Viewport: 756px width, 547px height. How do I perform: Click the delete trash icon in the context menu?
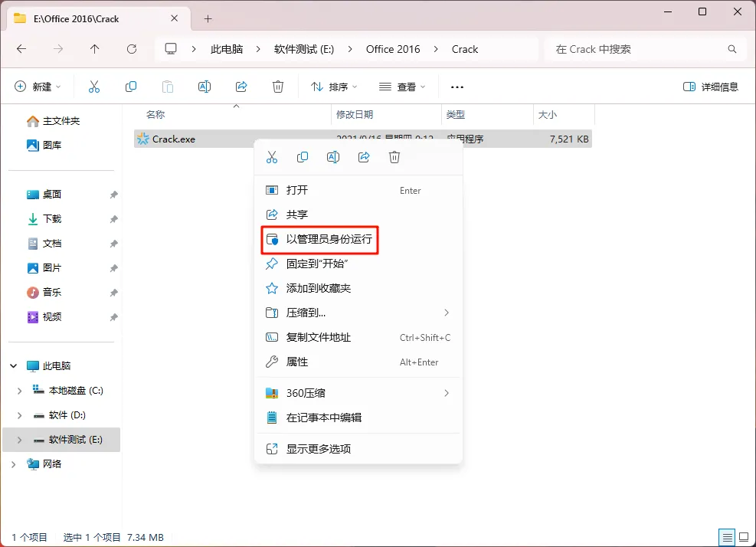coord(394,157)
